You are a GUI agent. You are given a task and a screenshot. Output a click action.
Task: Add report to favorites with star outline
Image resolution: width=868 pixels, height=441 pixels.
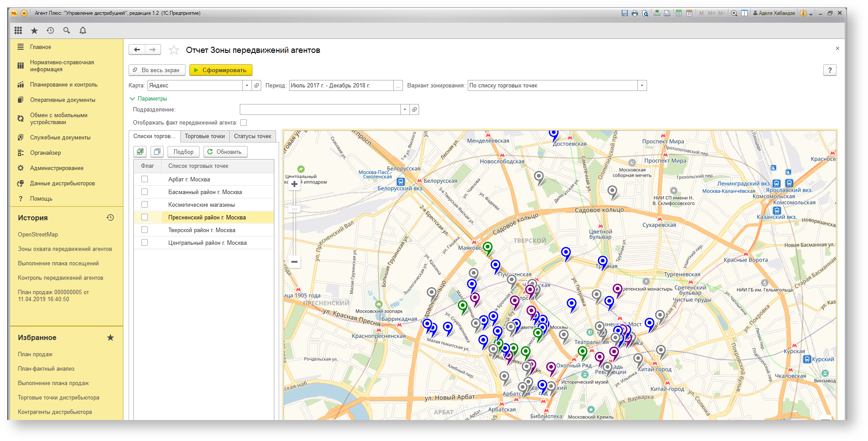174,50
